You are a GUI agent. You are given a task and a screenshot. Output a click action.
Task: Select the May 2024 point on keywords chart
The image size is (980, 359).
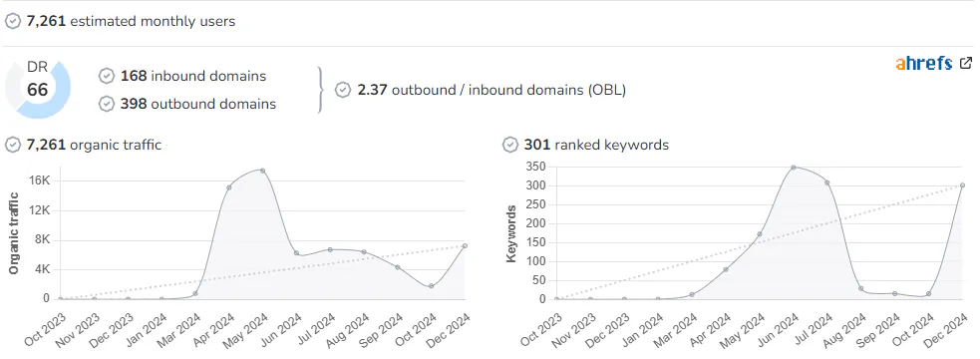click(760, 234)
